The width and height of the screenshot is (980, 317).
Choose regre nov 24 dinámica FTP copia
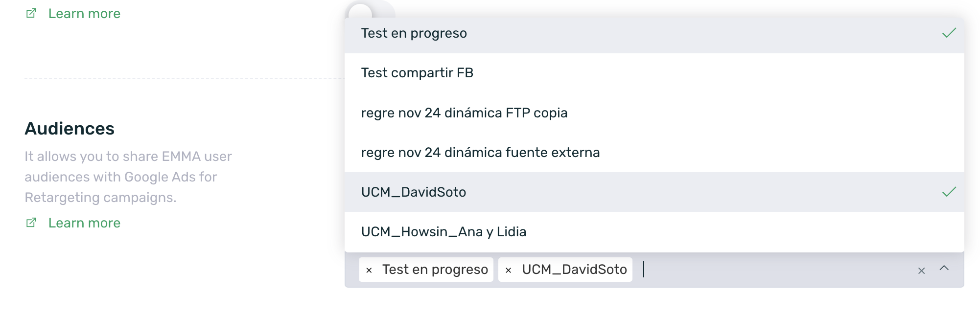tap(464, 113)
